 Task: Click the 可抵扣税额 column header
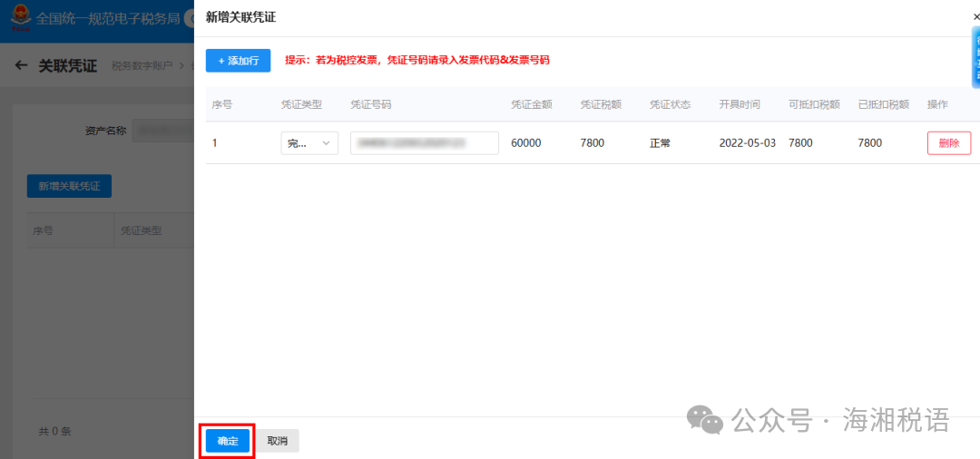click(814, 104)
